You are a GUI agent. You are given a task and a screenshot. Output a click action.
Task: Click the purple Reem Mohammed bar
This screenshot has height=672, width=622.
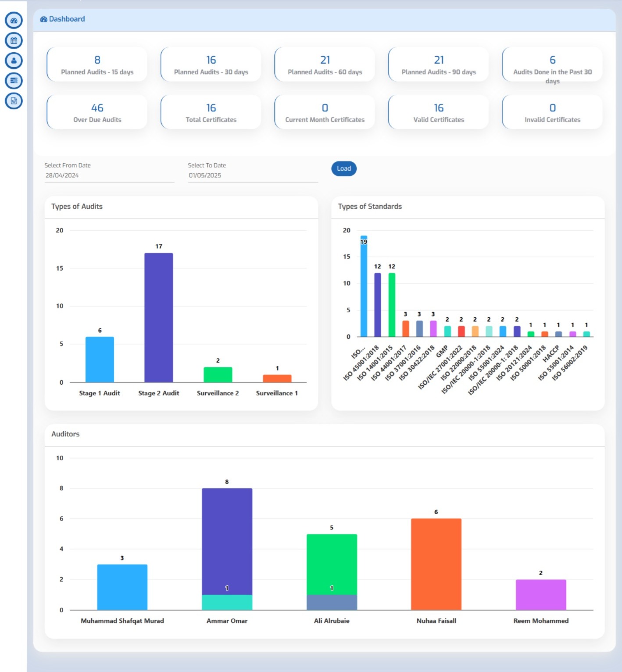click(541, 595)
